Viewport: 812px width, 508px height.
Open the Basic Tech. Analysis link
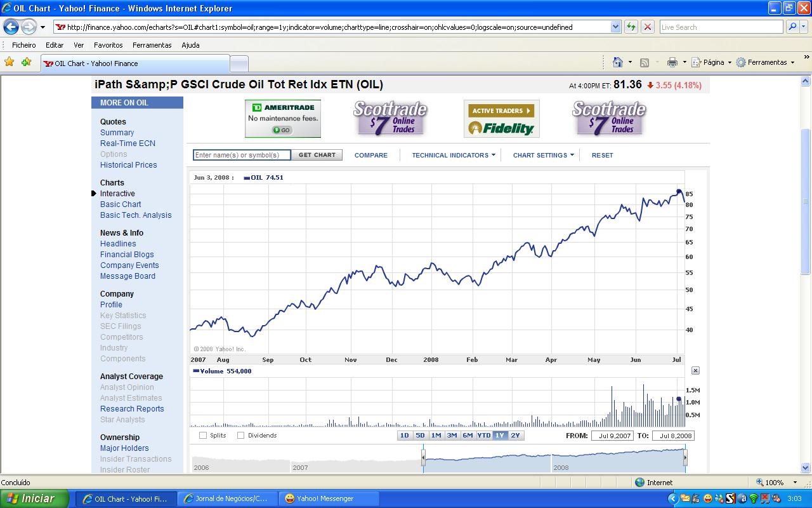(x=136, y=215)
